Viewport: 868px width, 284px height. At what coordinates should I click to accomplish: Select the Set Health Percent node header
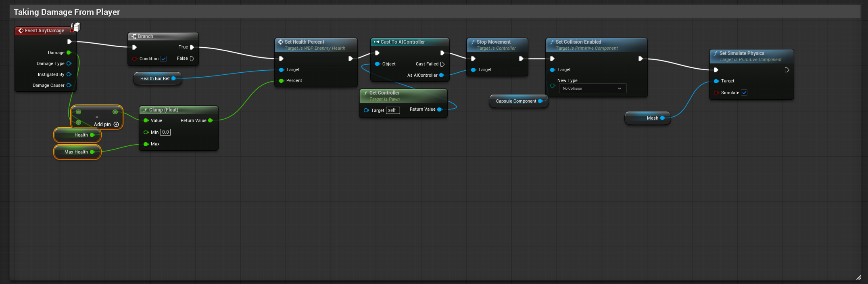[x=316, y=45]
